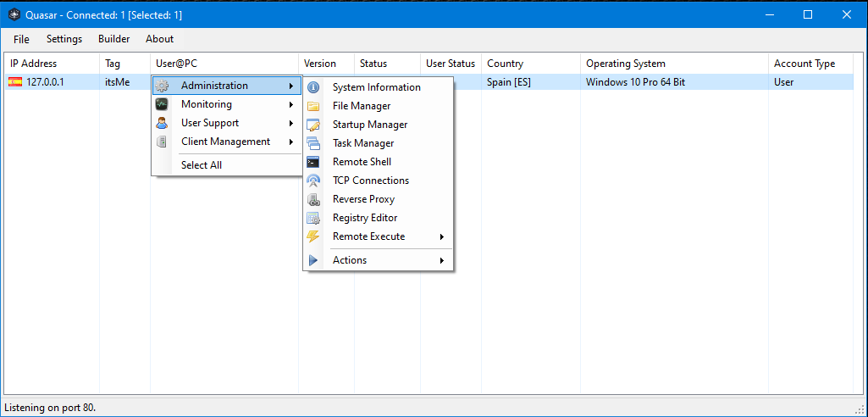Open the File menu
The image size is (868, 417).
pyautogui.click(x=21, y=39)
